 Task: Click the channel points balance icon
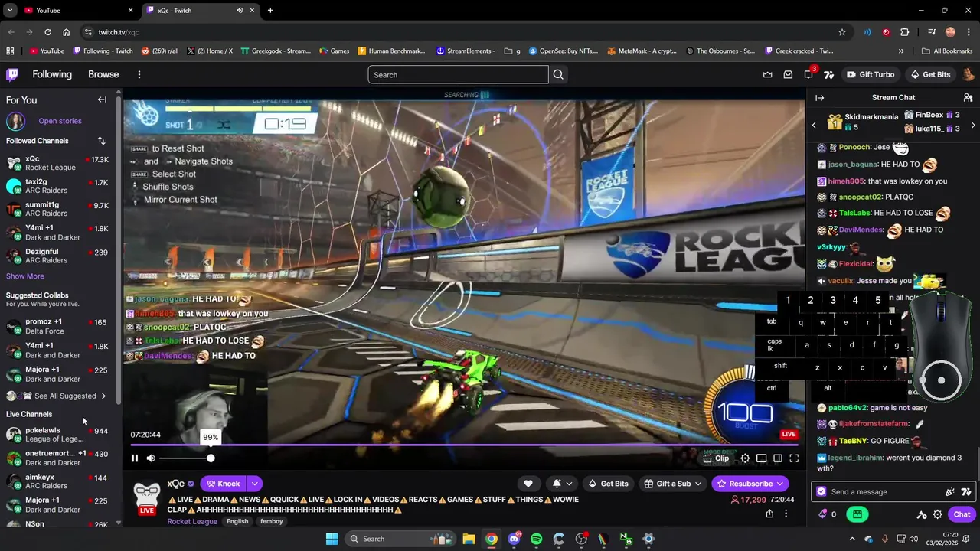[x=823, y=514]
